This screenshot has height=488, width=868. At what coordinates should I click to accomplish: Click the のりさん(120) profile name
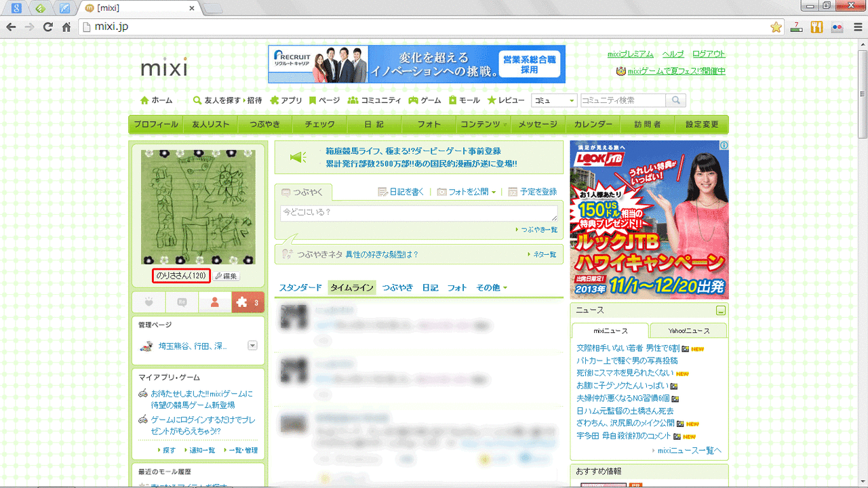[x=181, y=276]
